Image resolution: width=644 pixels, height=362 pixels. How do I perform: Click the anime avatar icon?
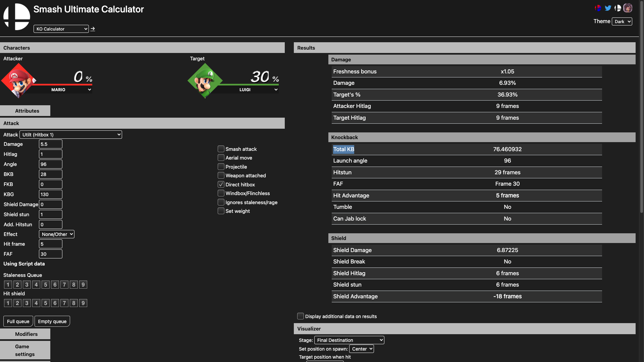coord(628,8)
